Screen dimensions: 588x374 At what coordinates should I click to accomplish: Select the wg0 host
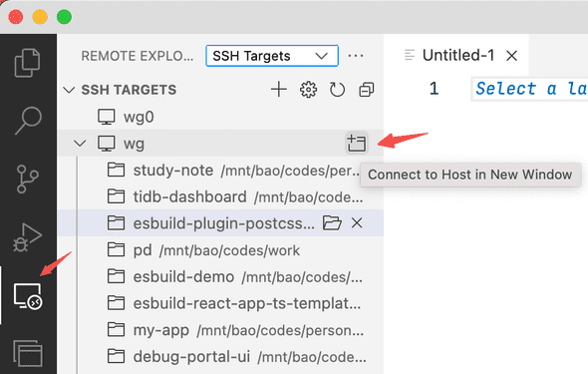tap(220, 117)
